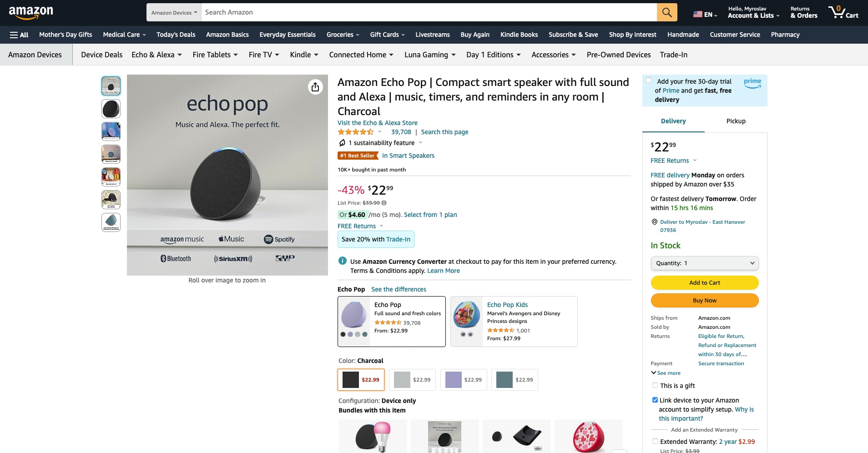The height and width of the screenshot is (453, 868).
Task: Uncheck 'Link device to your Amazon account'
Action: coord(655,400)
